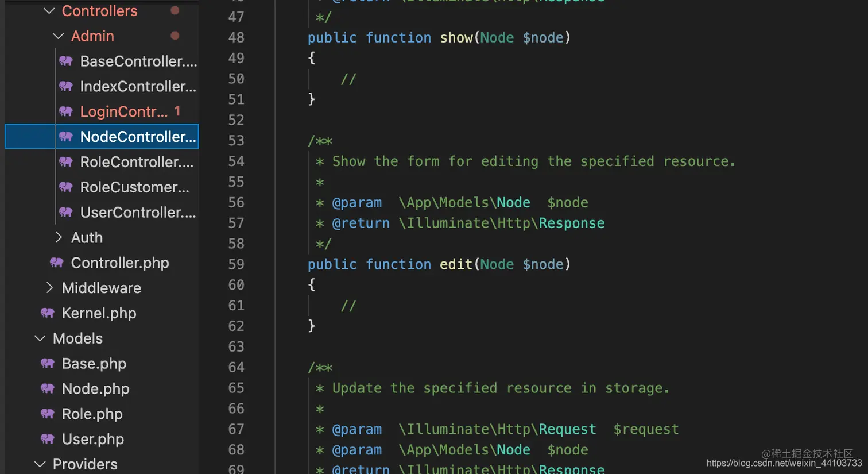Open Kernel.php in explorer

pyautogui.click(x=99, y=313)
